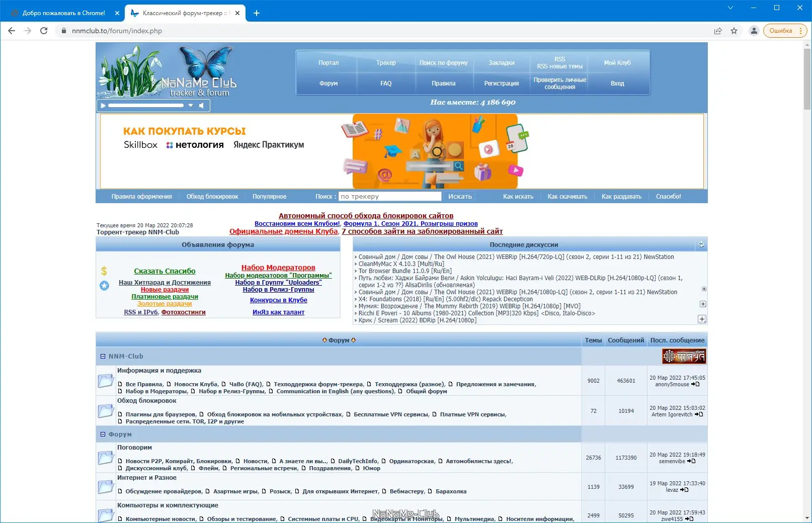Click the Chrome Ошибка error button
Screen dimensions: 812x523
point(785,31)
